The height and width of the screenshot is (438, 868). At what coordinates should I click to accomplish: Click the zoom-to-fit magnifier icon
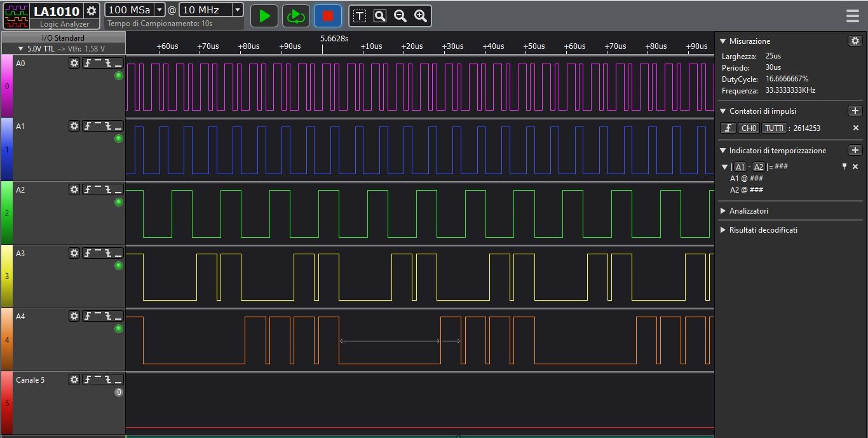(380, 16)
